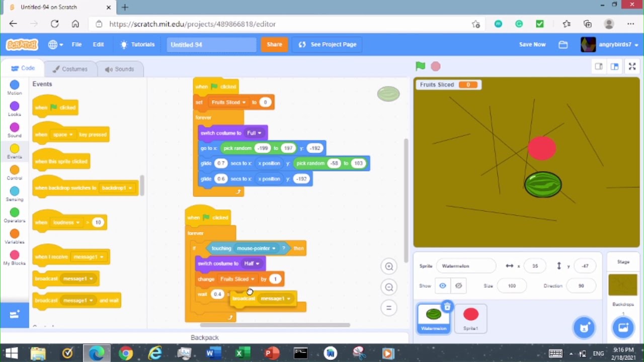Switch to small stage layout
Image resolution: width=644 pixels, height=362 pixels.
[599, 66]
